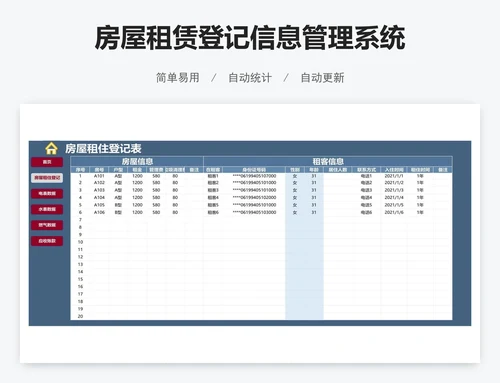Open the bottom red sidebar button
The height and width of the screenshot is (383, 500).
47,241
